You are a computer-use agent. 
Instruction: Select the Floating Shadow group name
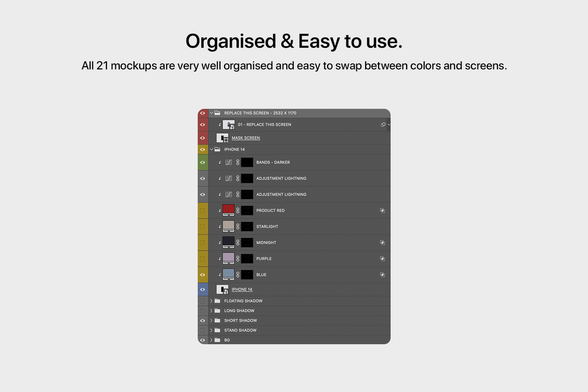[x=243, y=301]
